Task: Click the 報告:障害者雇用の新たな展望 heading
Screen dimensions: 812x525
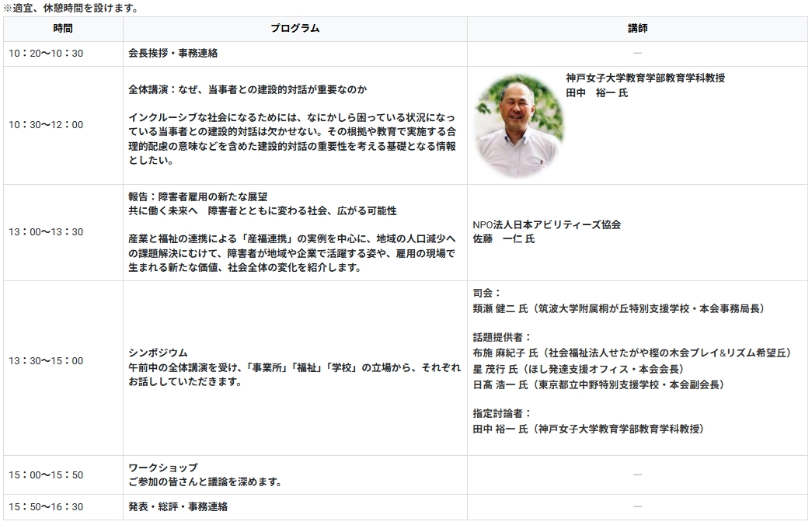Action: click(203, 196)
